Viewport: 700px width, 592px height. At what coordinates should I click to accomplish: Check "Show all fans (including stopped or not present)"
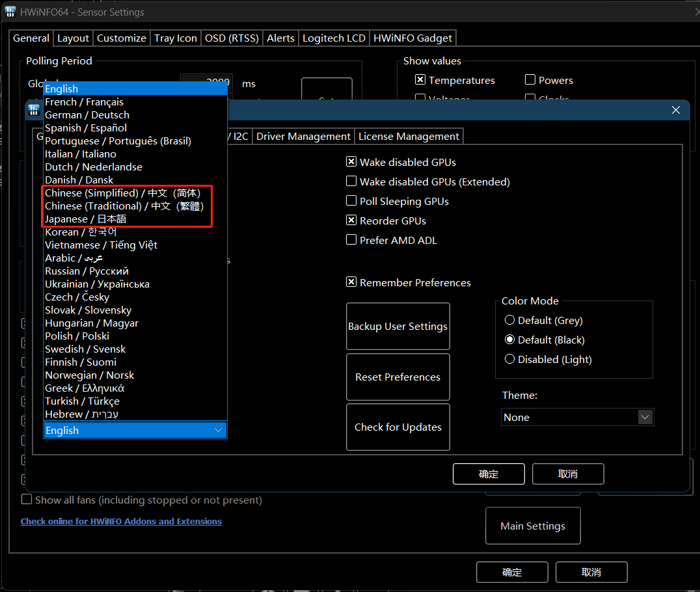pos(27,499)
